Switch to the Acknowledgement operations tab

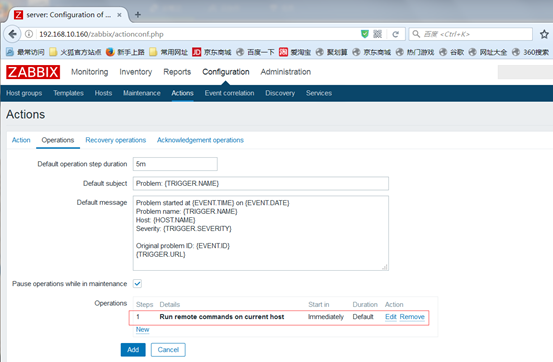[x=200, y=140]
